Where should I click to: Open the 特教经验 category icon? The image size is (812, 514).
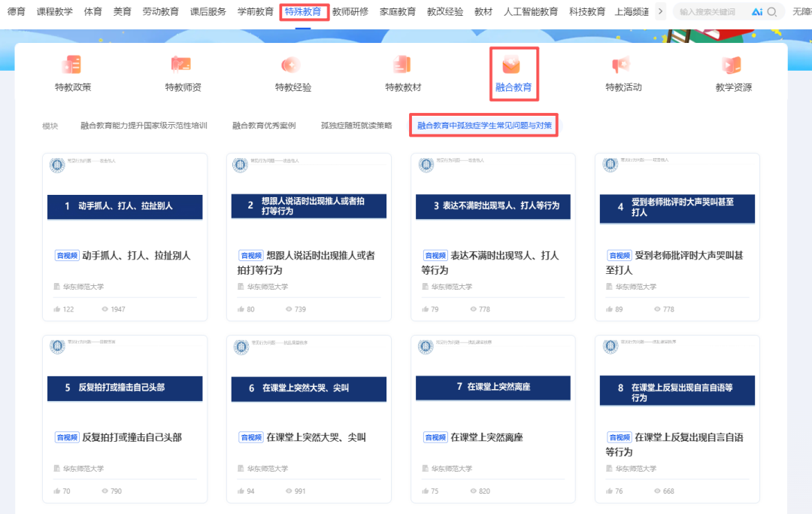[x=291, y=65]
